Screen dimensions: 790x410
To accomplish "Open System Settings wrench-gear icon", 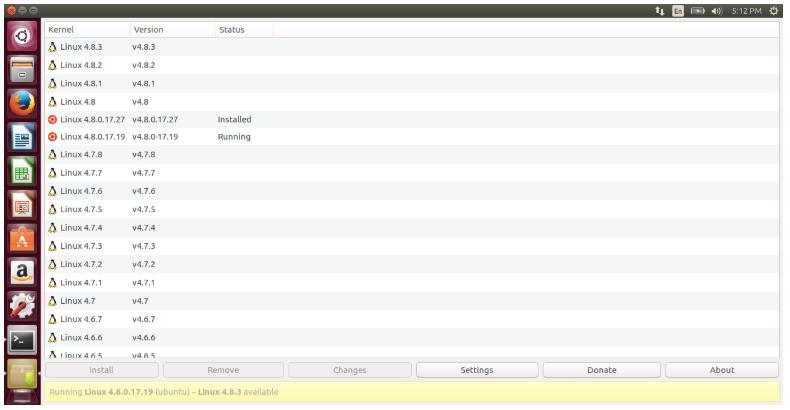I will coord(22,306).
